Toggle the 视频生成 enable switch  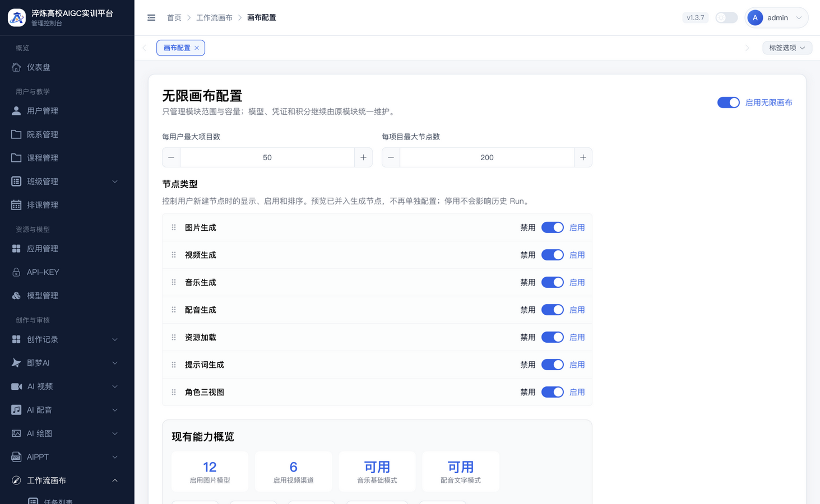click(x=552, y=255)
